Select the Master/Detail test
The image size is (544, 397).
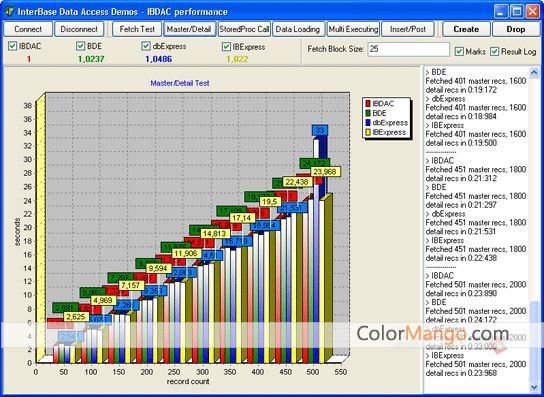coord(189,29)
